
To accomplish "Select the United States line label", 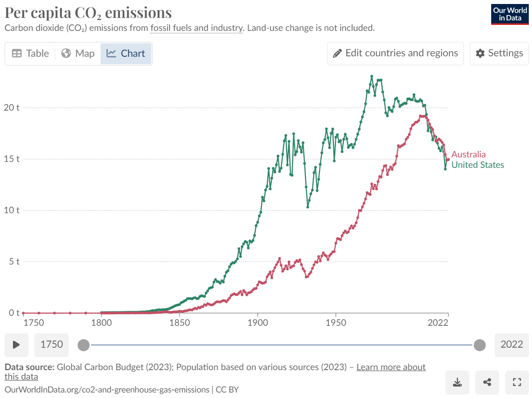I will tap(477, 165).
